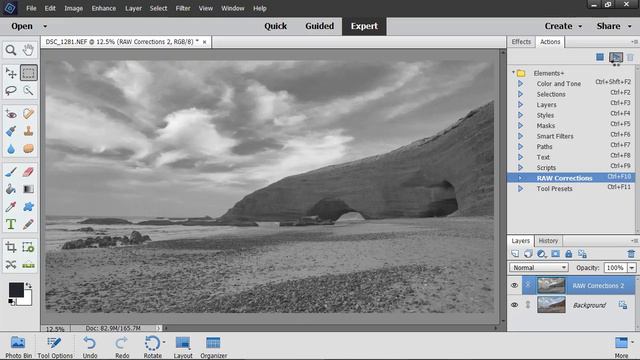This screenshot has width=640, height=360.
Task: Select the Recompose tool
Action: tap(28, 247)
